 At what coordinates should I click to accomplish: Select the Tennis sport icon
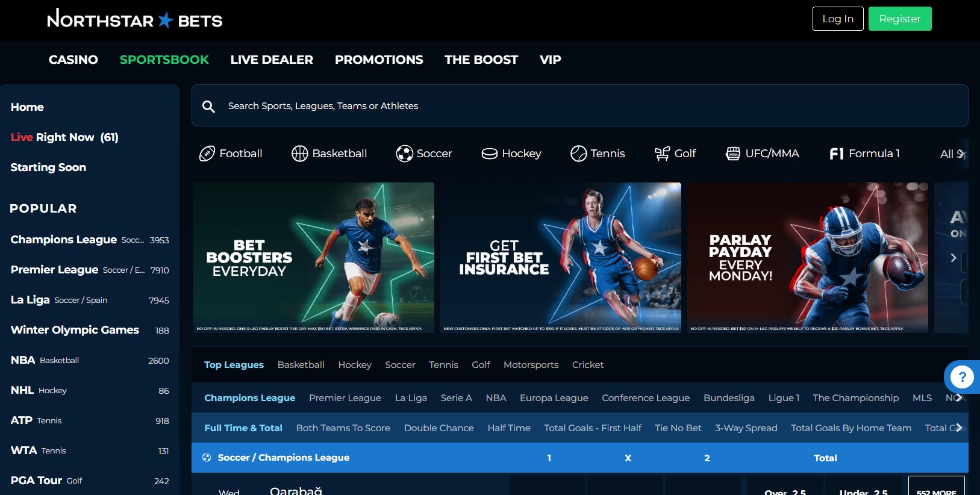[578, 154]
